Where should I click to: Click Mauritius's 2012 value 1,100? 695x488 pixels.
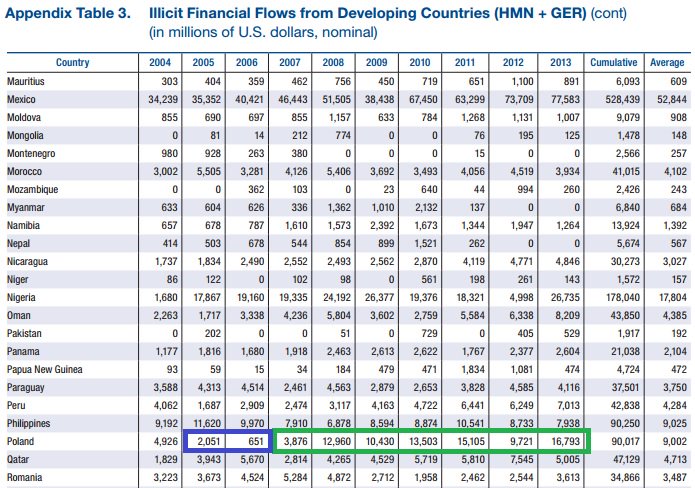[521, 82]
